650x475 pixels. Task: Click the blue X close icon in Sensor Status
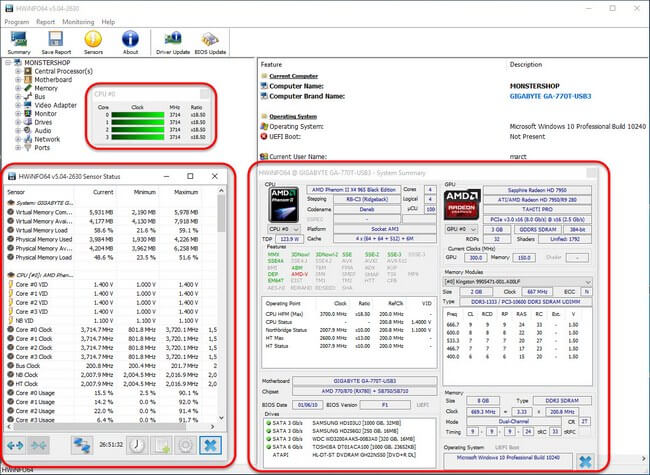pos(210,446)
